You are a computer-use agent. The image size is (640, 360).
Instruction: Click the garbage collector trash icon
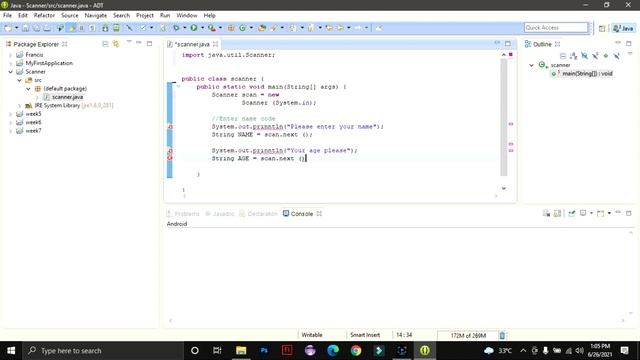coord(502,336)
